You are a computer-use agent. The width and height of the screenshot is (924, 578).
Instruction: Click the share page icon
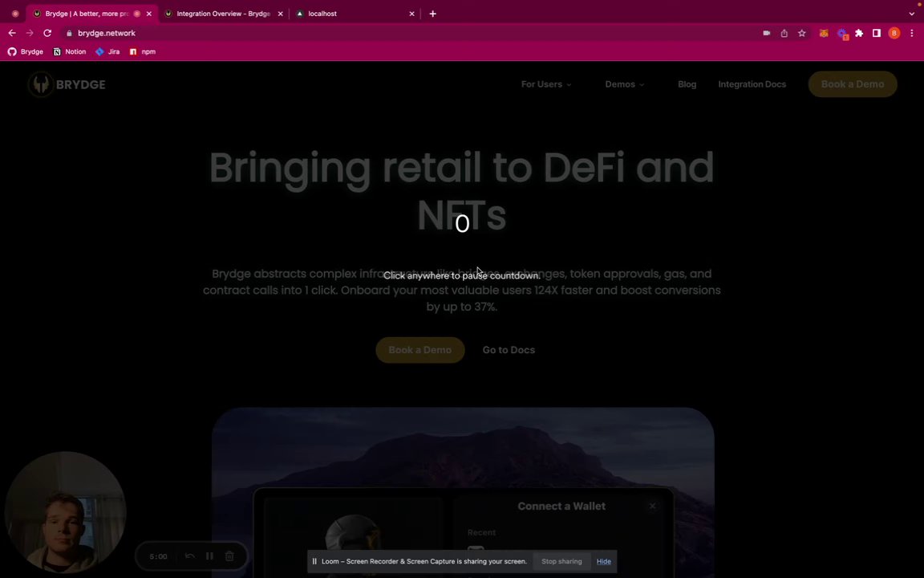[784, 33]
